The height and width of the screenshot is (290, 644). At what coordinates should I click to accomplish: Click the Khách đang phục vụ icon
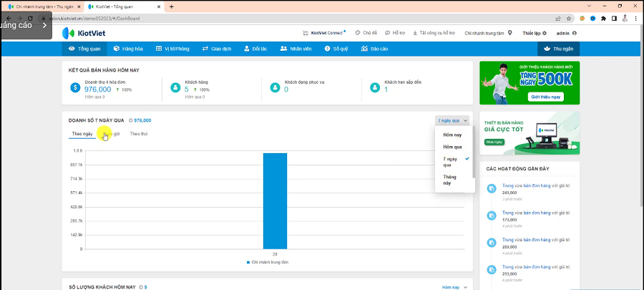click(x=275, y=87)
